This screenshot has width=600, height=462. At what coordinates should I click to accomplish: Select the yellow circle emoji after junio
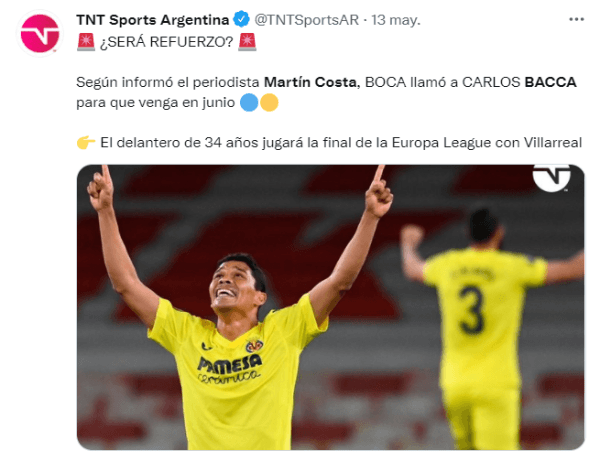[269, 103]
